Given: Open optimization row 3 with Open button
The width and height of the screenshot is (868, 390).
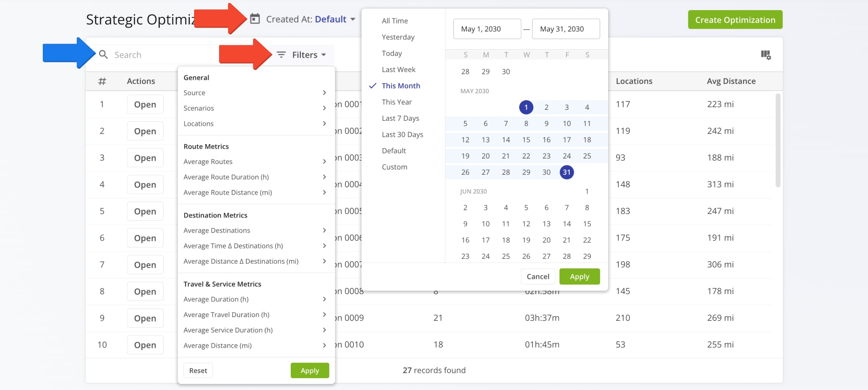Looking at the screenshot, I should click(x=145, y=158).
